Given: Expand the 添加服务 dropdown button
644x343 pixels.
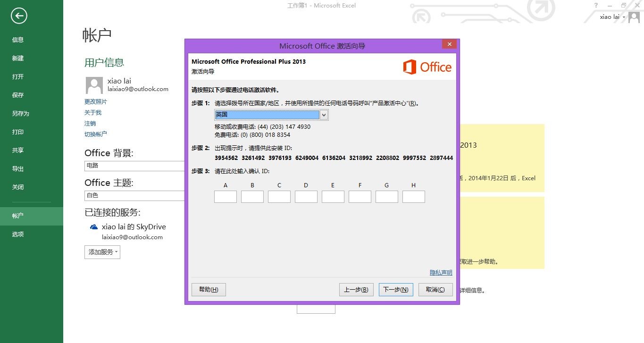Looking at the screenshot, I should pyautogui.click(x=102, y=252).
